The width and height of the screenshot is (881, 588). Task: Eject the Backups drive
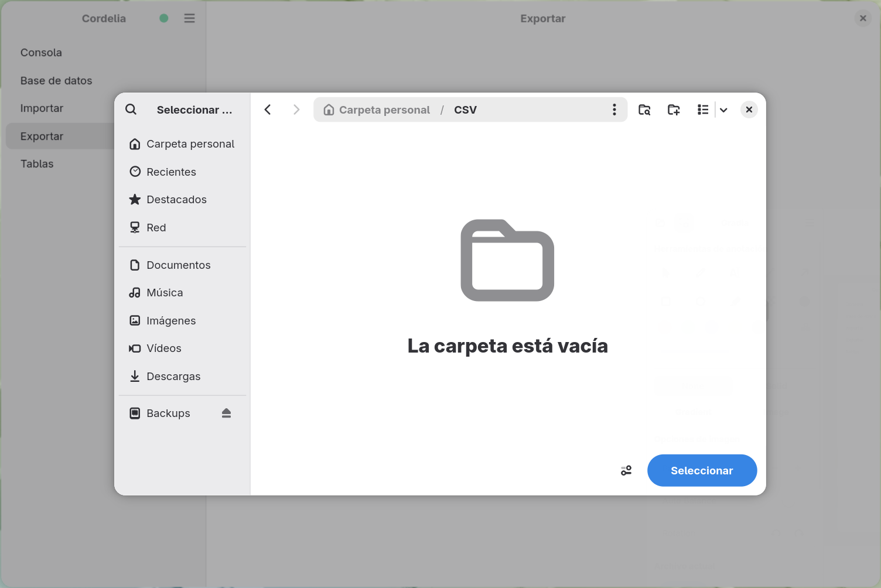[x=227, y=413]
